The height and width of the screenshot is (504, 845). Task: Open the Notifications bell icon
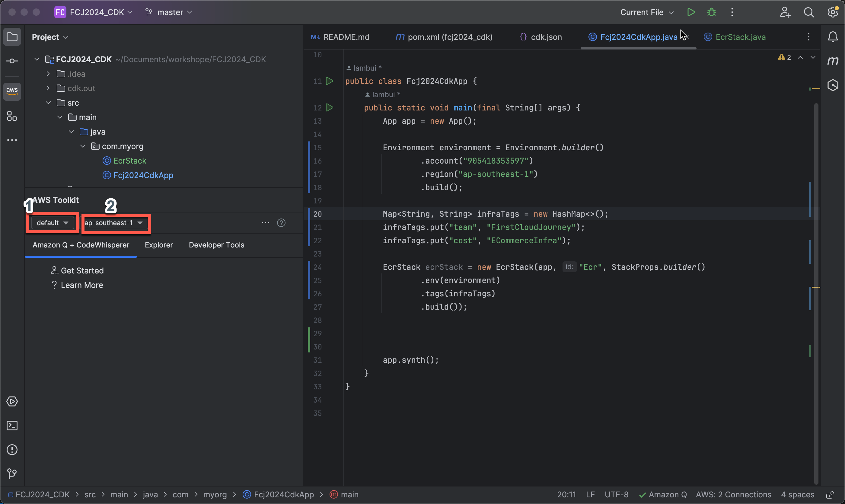pos(833,37)
